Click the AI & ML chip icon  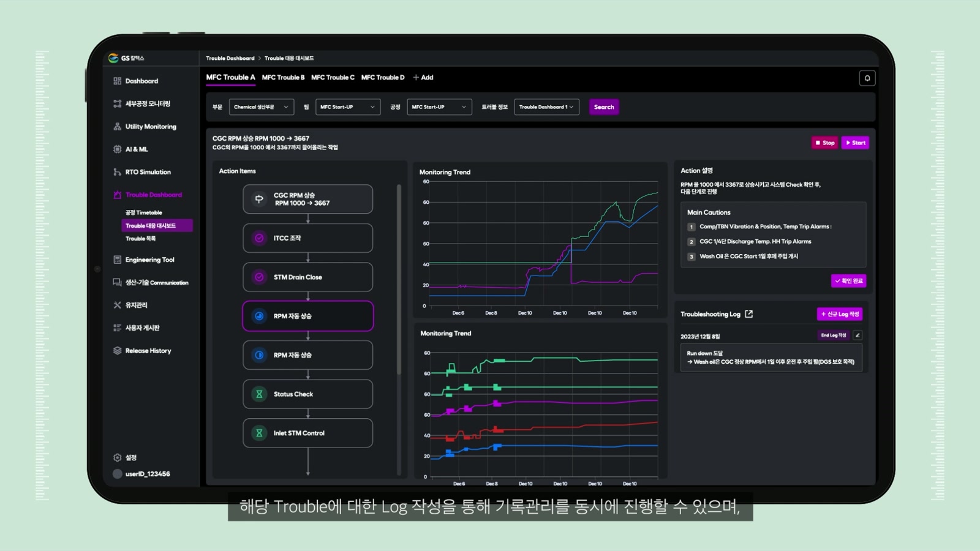point(117,149)
